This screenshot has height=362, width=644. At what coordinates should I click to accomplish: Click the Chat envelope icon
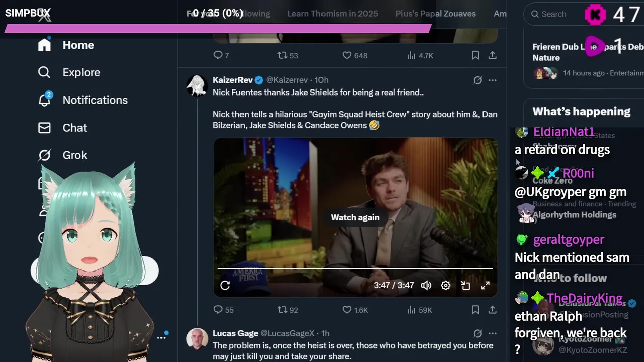[x=44, y=128]
